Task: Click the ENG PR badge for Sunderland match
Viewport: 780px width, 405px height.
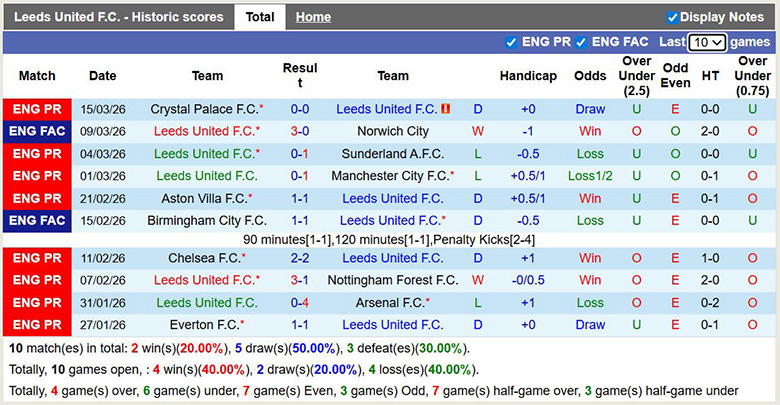Action: pyautogui.click(x=37, y=154)
